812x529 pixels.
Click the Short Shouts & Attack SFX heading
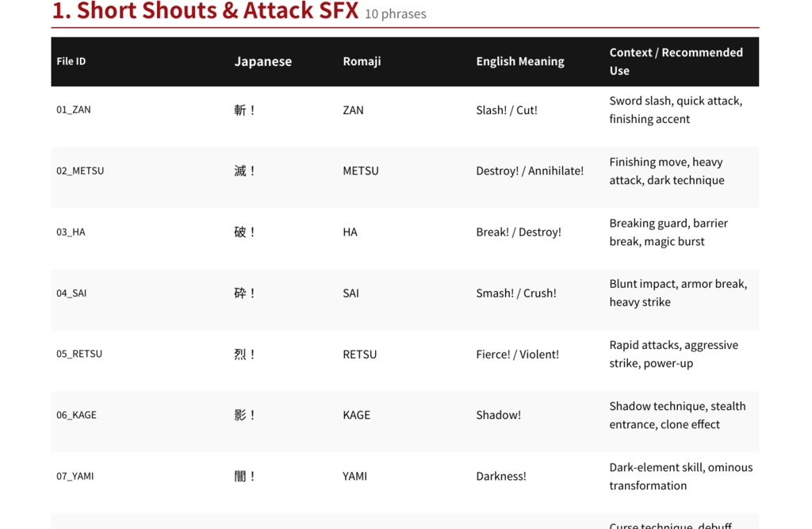[x=205, y=11]
